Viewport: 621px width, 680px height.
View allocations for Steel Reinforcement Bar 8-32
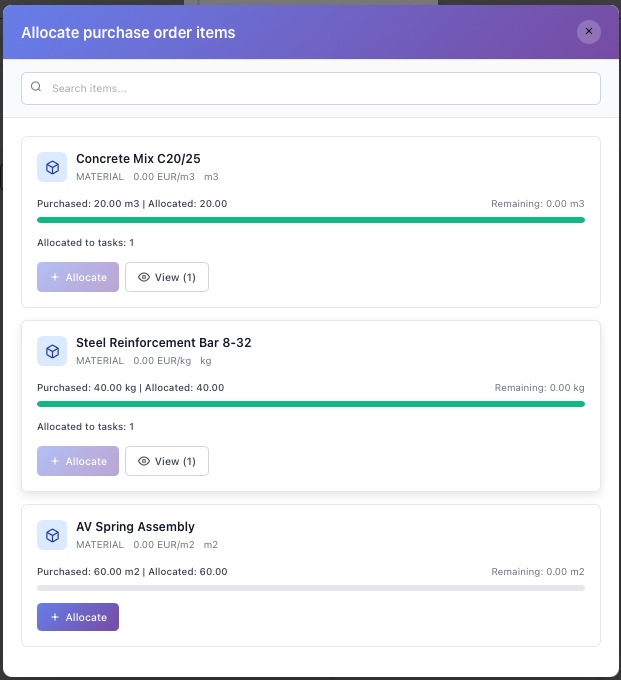167,461
